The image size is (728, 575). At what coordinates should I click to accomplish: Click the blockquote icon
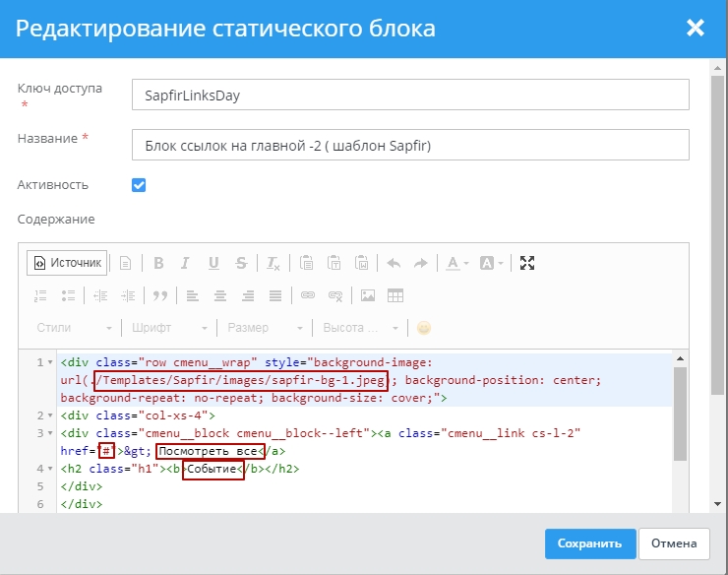[x=159, y=295]
